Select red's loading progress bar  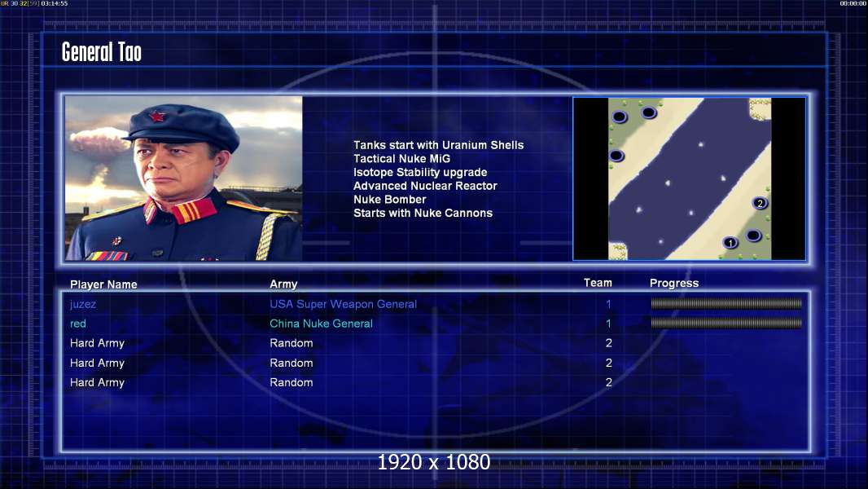coord(726,323)
